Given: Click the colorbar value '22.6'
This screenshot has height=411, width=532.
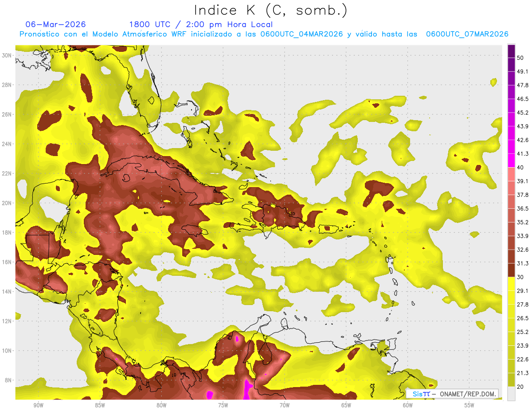Looking at the screenshot, I should (x=523, y=360).
